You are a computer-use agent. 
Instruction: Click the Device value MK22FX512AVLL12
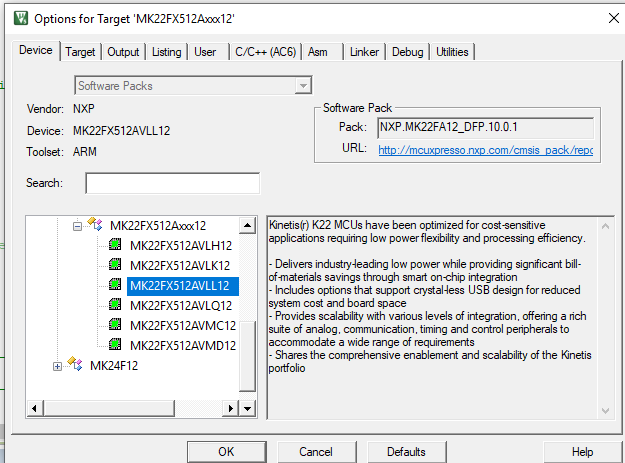(122, 131)
